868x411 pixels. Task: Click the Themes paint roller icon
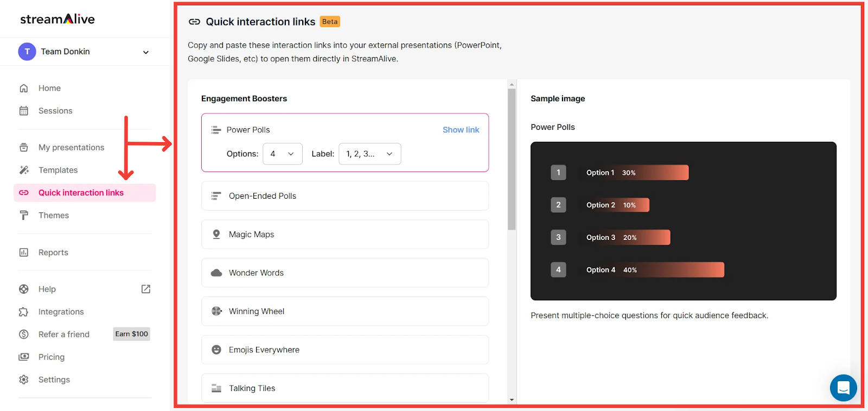pos(24,216)
